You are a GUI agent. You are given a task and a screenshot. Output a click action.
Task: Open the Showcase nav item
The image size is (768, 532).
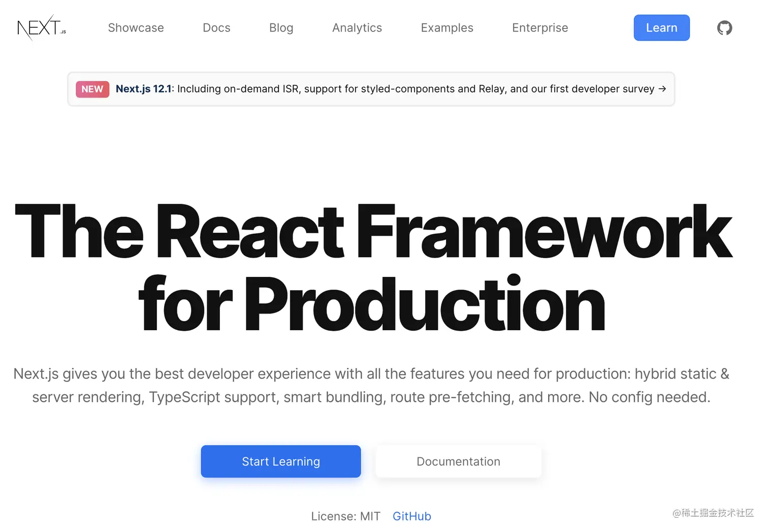pyautogui.click(x=136, y=28)
